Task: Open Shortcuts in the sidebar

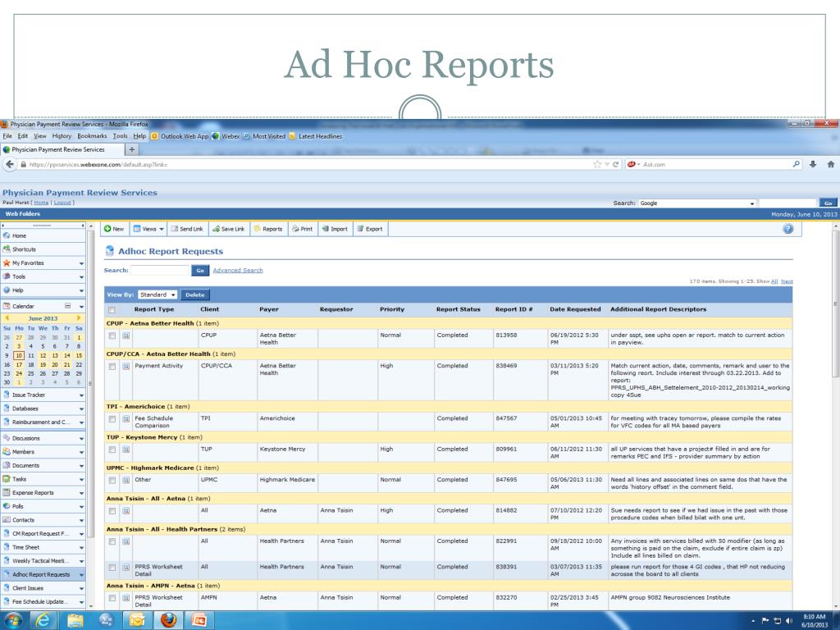Action: click(x=43, y=249)
